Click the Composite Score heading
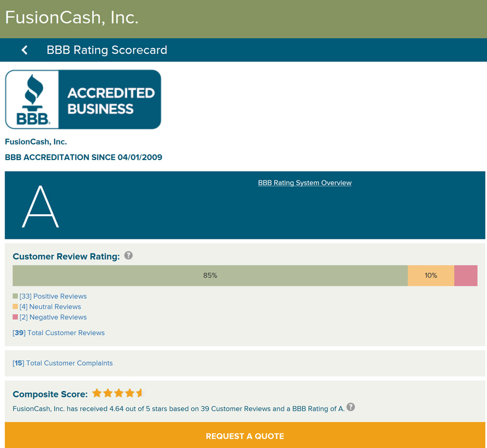 pyautogui.click(x=50, y=394)
